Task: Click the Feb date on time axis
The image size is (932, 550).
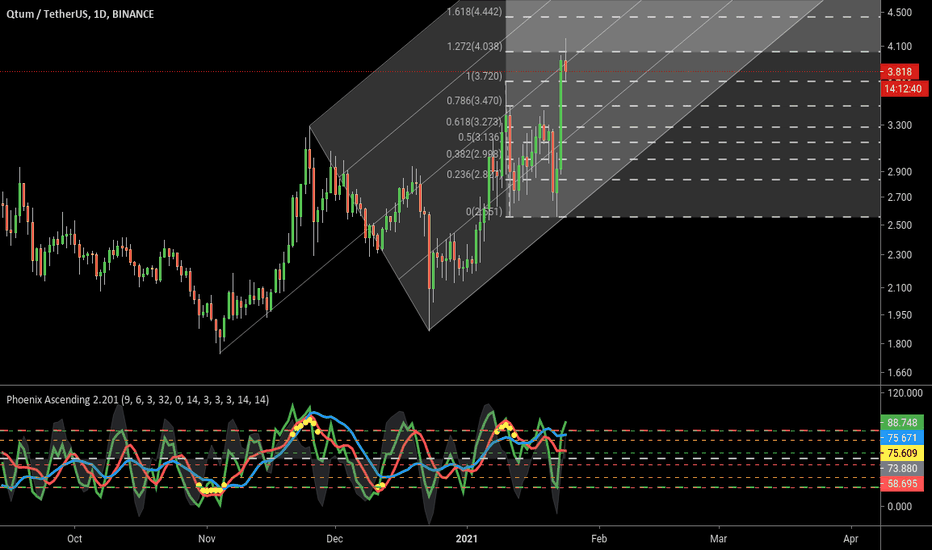Action: click(x=599, y=539)
